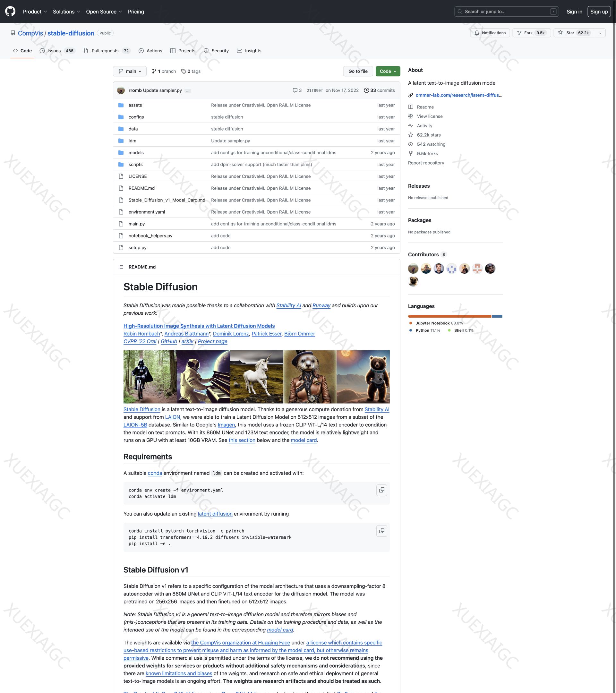The height and width of the screenshot is (693, 616).
Task: Click Go to file button
Action: [358, 71]
